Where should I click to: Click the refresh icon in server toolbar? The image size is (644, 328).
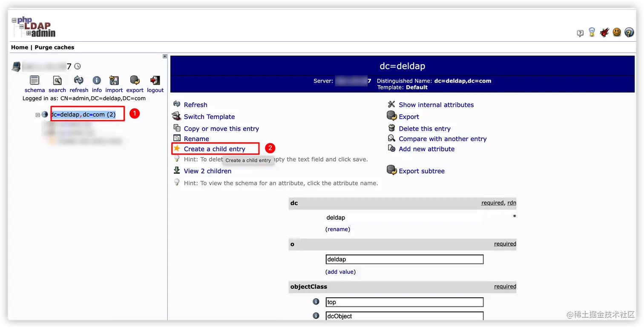(78, 80)
